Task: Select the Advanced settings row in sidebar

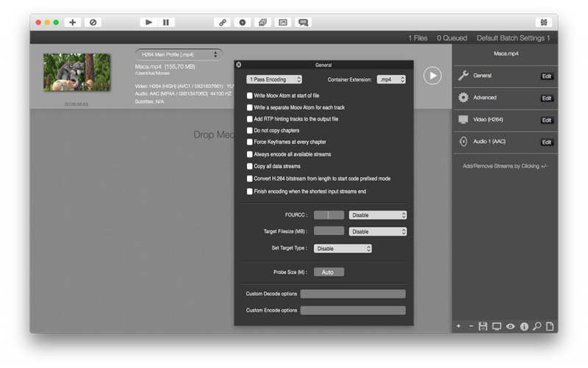Action: 485,98
